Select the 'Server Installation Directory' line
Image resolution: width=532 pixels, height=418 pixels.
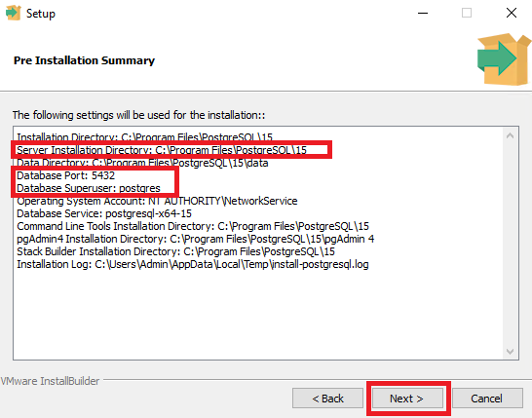click(162, 150)
